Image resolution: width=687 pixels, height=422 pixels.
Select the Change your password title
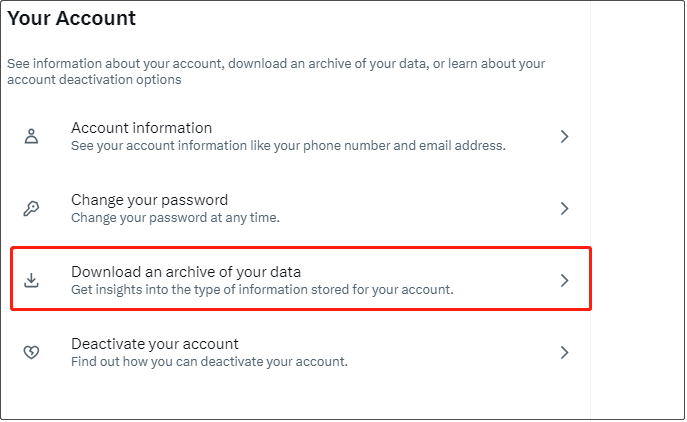pyautogui.click(x=149, y=200)
